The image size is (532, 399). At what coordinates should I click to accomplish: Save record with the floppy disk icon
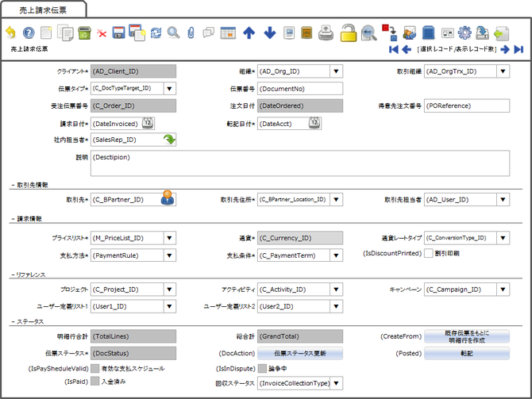tap(118, 33)
